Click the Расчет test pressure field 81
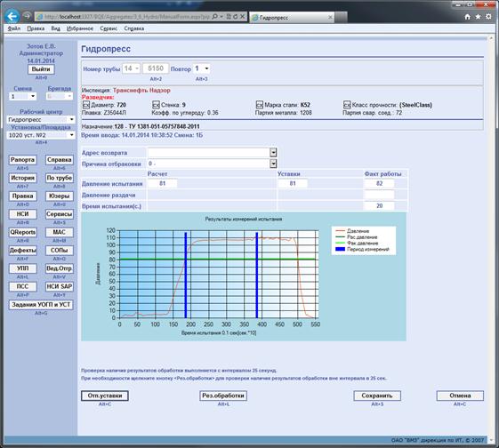The image size is (499, 448). (x=162, y=183)
